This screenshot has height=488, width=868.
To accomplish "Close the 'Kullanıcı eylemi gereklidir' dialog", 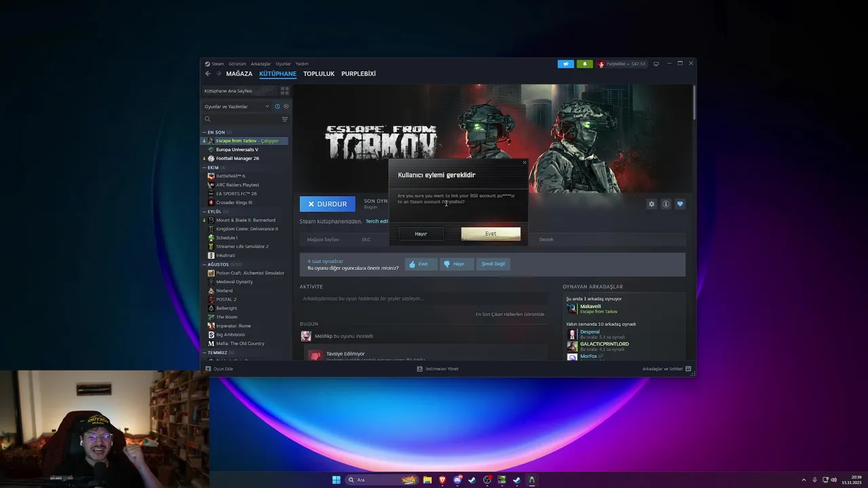I will (x=524, y=163).
